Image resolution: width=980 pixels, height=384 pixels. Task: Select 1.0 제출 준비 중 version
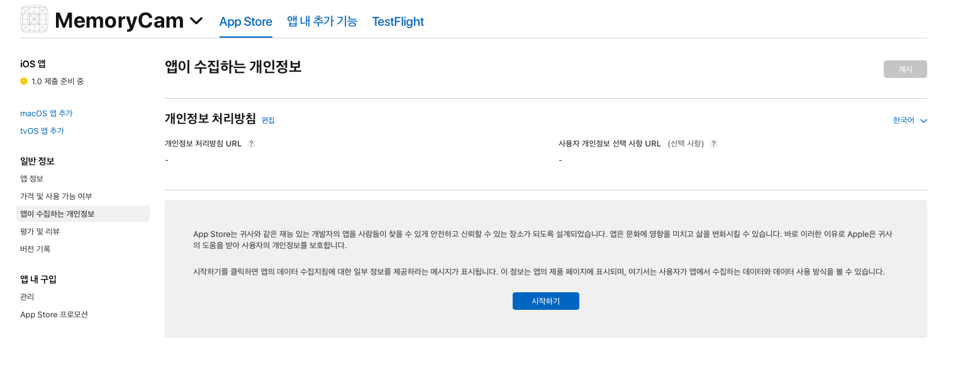click(x=57, y=81)
